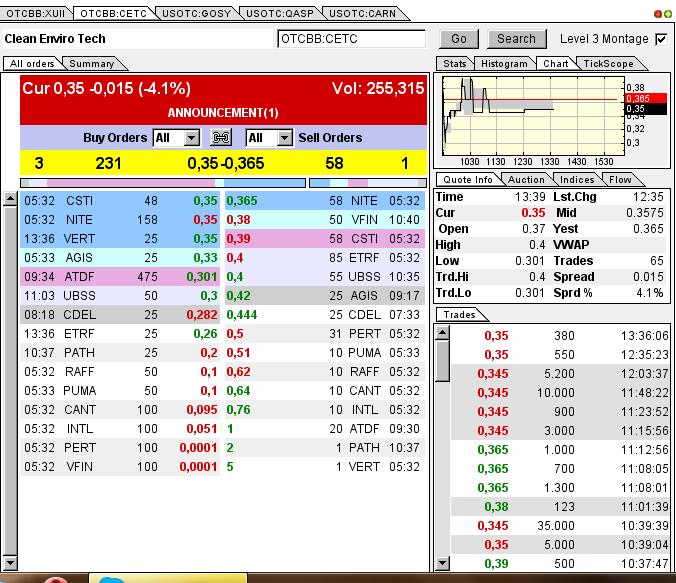
Task: Select NITE buy order of 158
Action: (x=120, y=219)
